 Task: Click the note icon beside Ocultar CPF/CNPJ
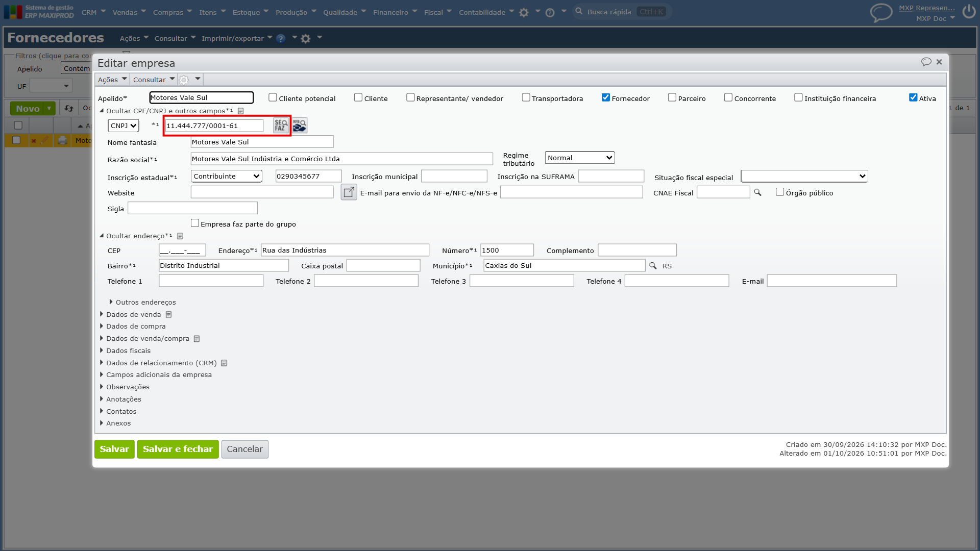point(241,111)
